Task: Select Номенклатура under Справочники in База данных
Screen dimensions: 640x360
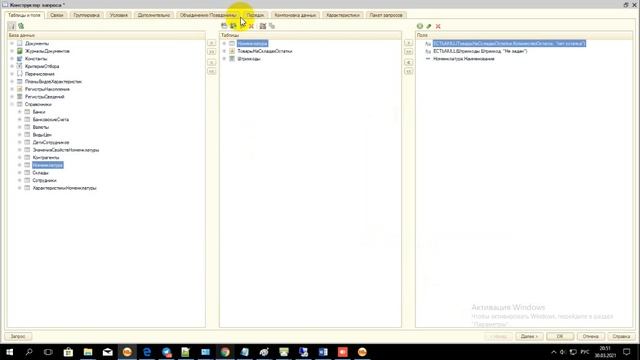Action: [48, 165]
